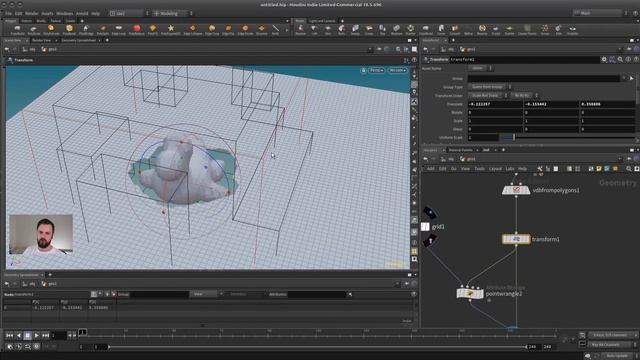Click the parameter pane search magnifier icon
Image resolution: width=640 pixels, height=360 pixels.
(620, 60)
